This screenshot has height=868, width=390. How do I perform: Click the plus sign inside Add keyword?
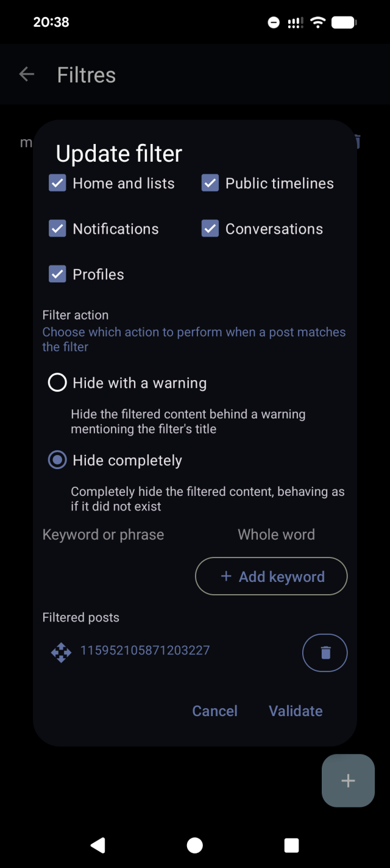click(226, 576)
